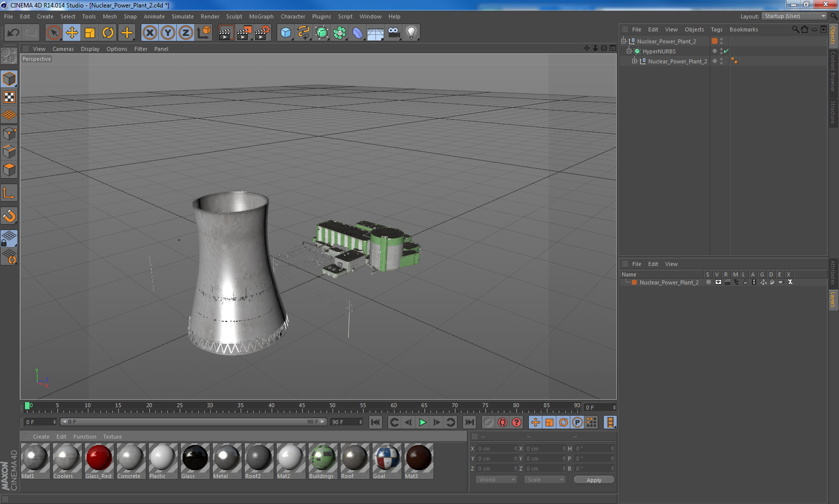This screenshot has width=839, height=504.
Task: Open the deformer objects icon
Action: coord(358,33)
